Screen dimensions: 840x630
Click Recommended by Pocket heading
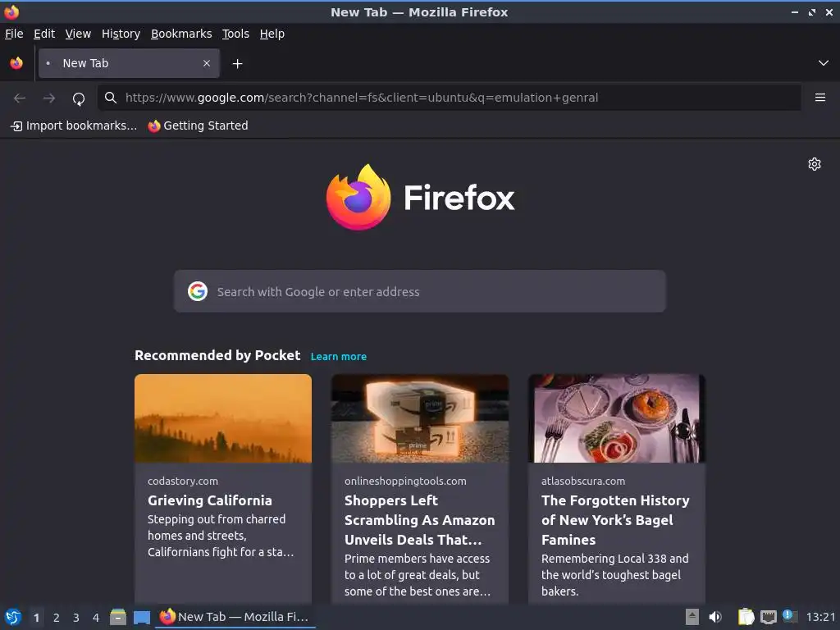(217, 356)
